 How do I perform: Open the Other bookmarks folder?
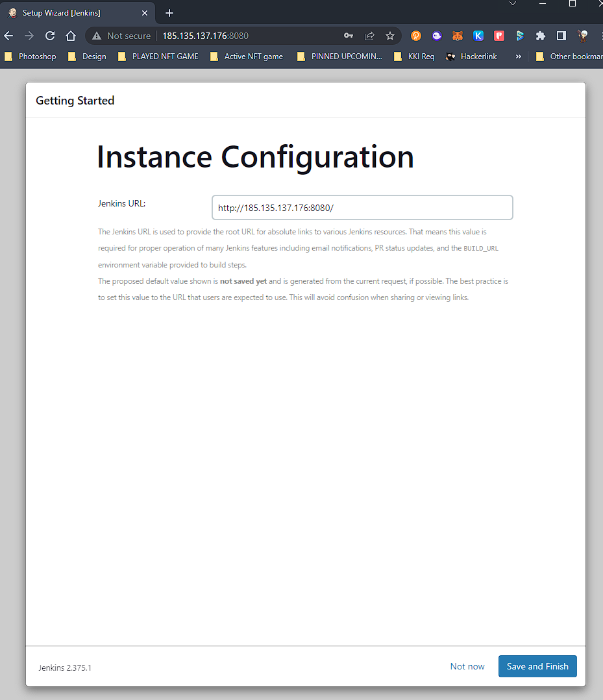[569, 56]
